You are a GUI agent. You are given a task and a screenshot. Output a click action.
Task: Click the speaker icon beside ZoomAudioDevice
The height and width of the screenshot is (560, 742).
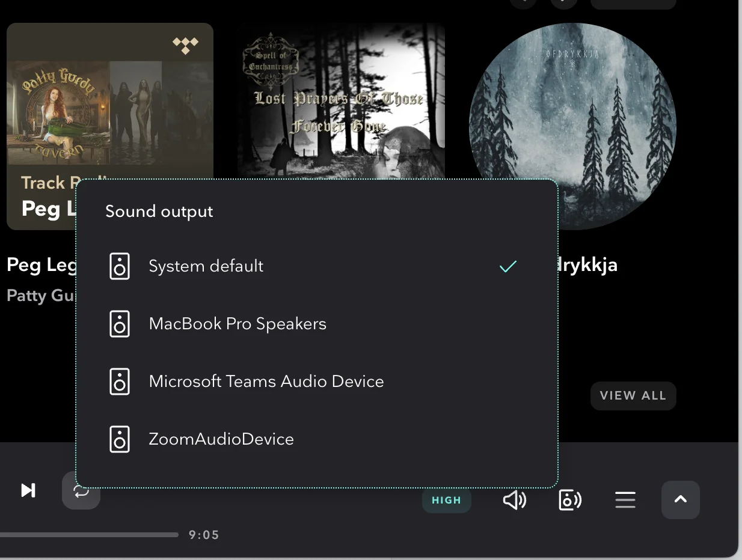120,439
